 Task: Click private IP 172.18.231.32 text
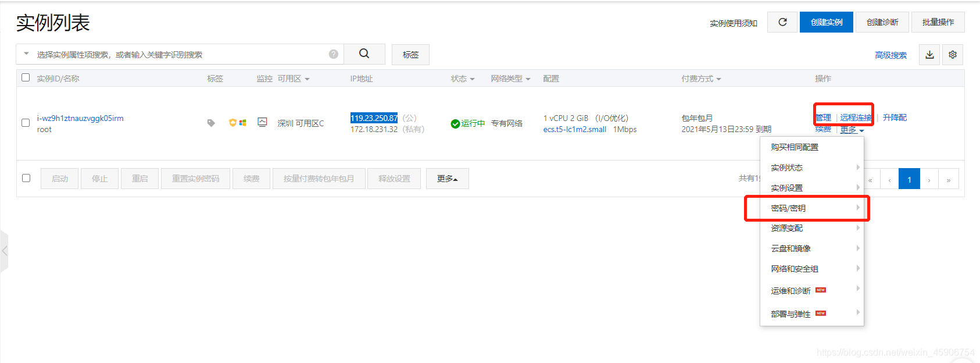coord(374,129)
